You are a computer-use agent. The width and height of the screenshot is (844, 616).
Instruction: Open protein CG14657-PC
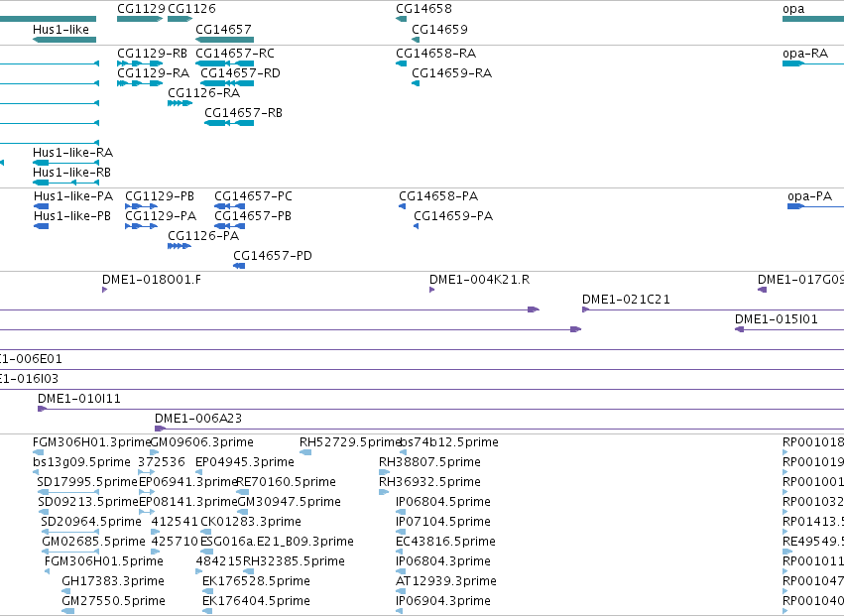click(254, 196)
